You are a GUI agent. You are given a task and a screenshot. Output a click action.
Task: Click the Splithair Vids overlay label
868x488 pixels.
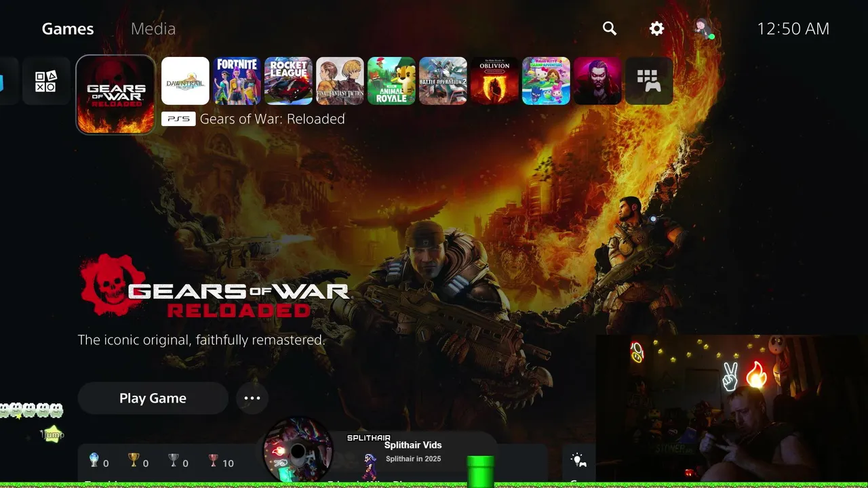[x=413, y=445]
